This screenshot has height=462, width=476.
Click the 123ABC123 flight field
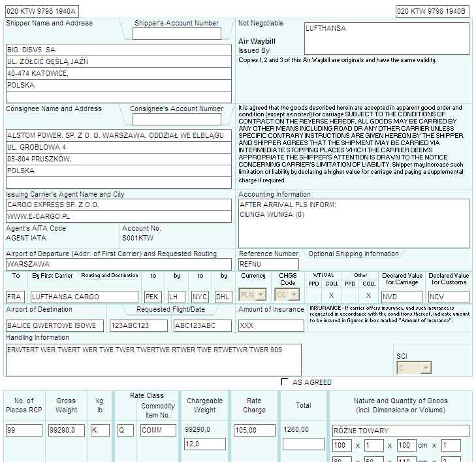pos(138,325)
